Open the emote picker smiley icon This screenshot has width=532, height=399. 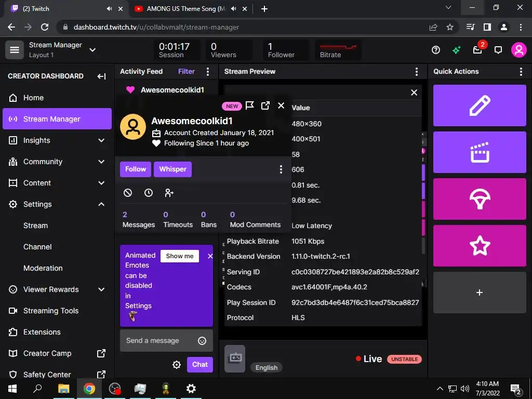tap(202, 341)
